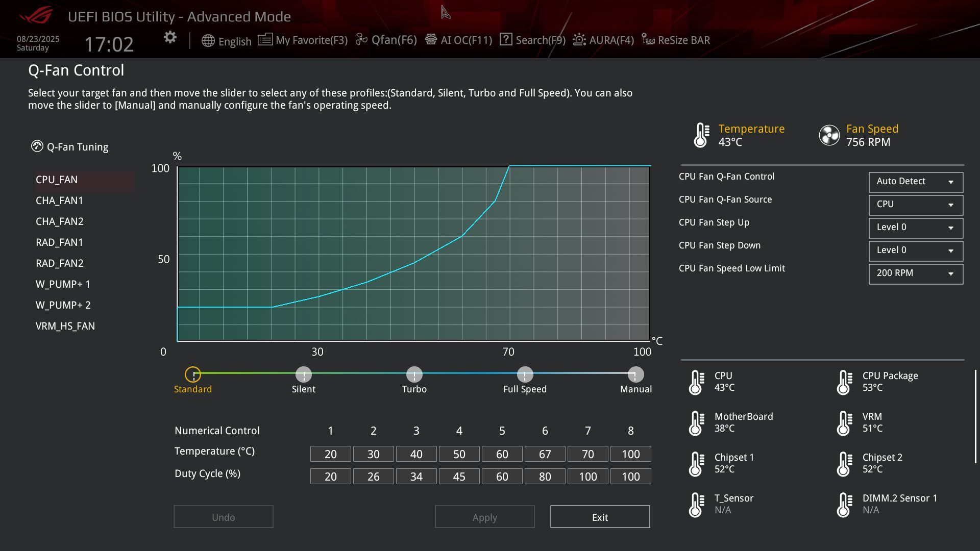Screen dimensions: 980x551
Task: Click the Qfan fan icon in top bar
Action: [x=361, y=40]
